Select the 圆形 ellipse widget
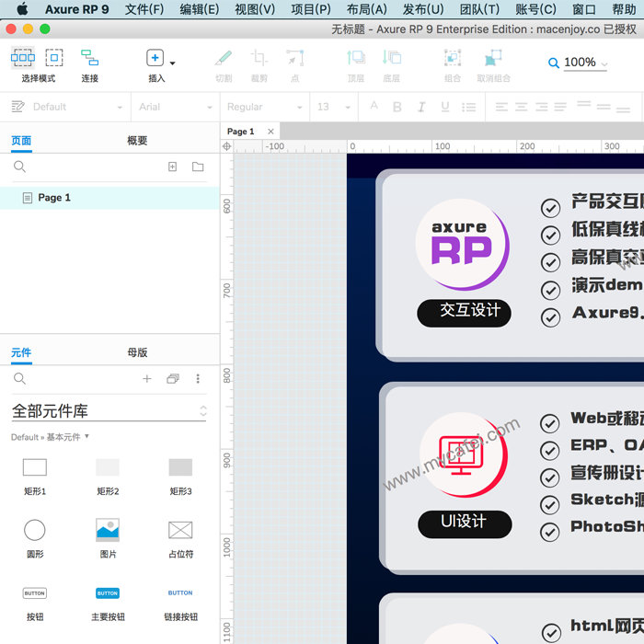 pyautogui.click(x=35, y=539)
